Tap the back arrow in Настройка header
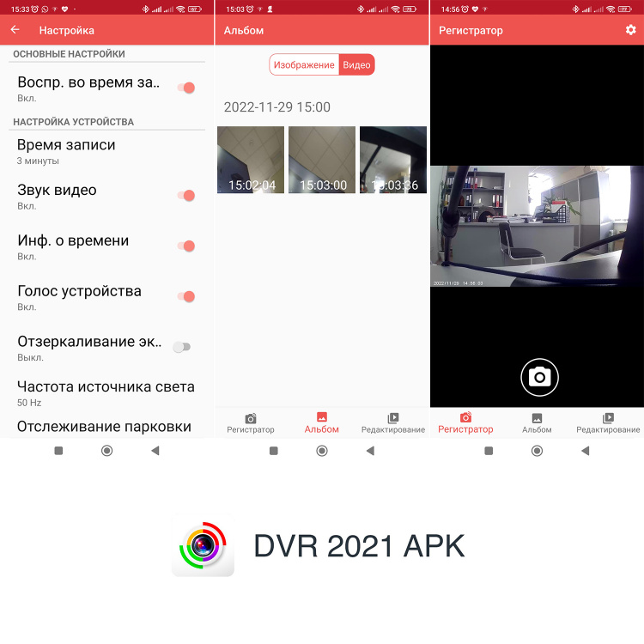644x644 pixels. click(15, 30)
